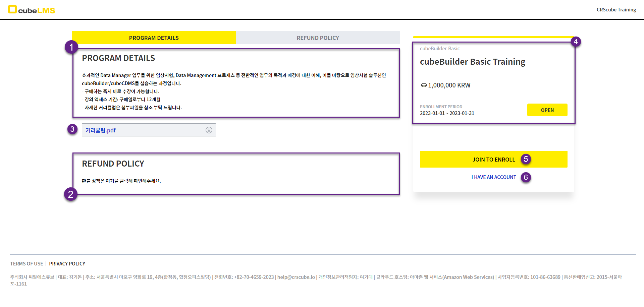
Task: Click annotation marker 4 on the course card
Action: [576, 42]
